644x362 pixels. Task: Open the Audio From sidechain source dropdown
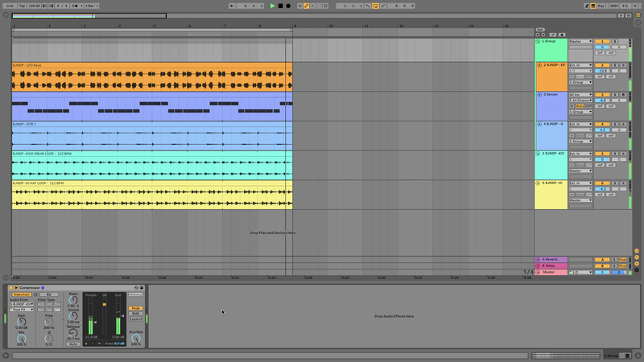[x=22, y=304]
